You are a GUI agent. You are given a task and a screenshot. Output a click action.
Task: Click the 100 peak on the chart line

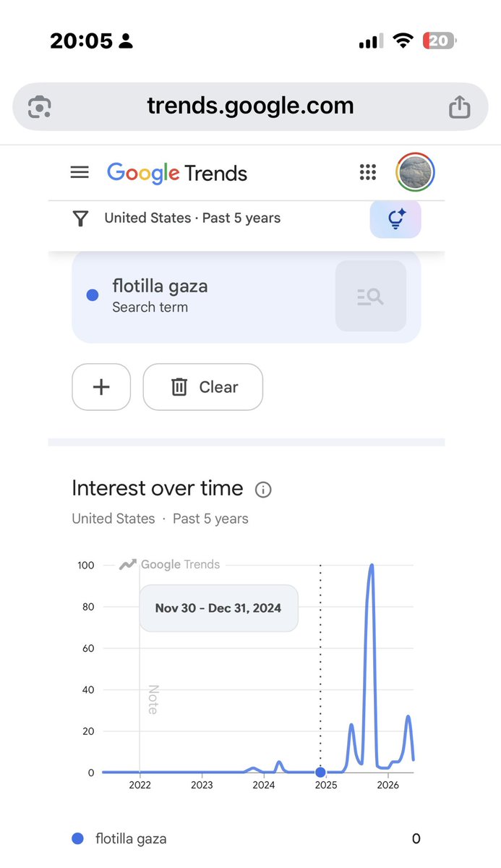point(372,566)
